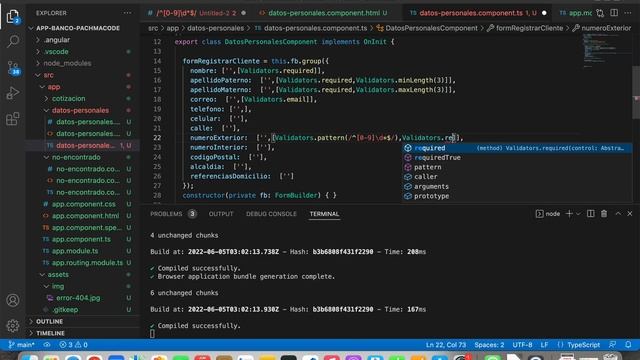This screenshot has height=360, width=640.
Task: Split the editor to the right
Action: (x=614, y=13)
